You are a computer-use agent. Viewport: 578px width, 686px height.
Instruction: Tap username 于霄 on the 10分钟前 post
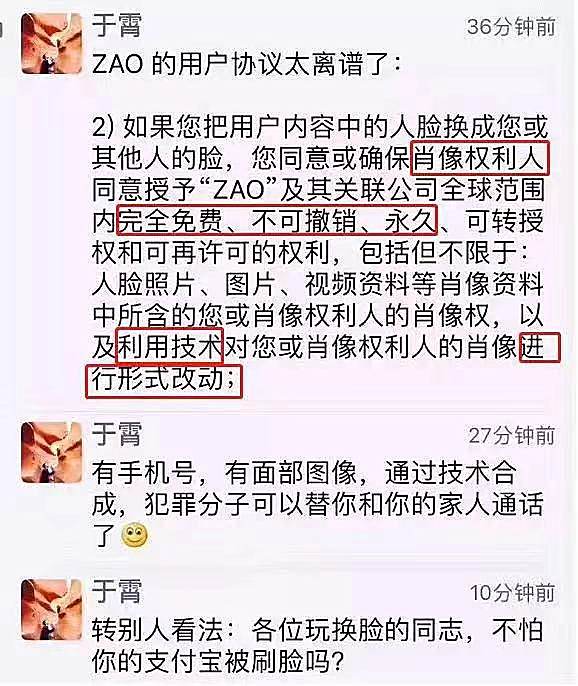tap(117, 591)
